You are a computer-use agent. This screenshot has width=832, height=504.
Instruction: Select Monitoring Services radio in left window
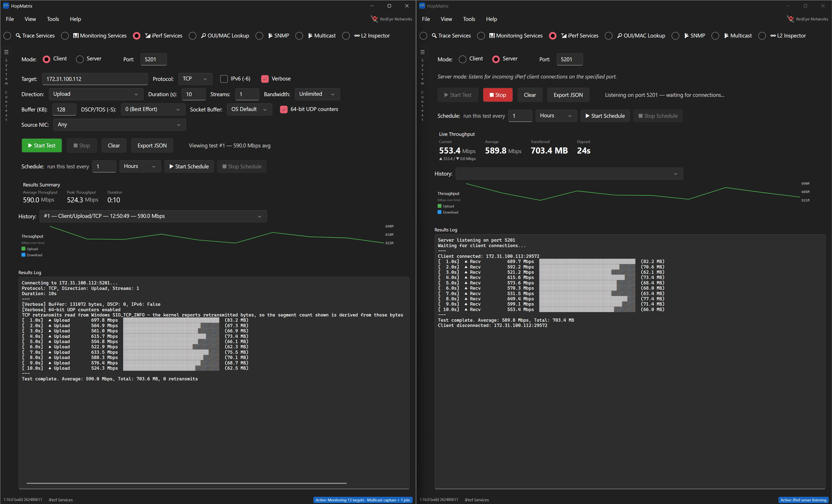click(65, 36)
